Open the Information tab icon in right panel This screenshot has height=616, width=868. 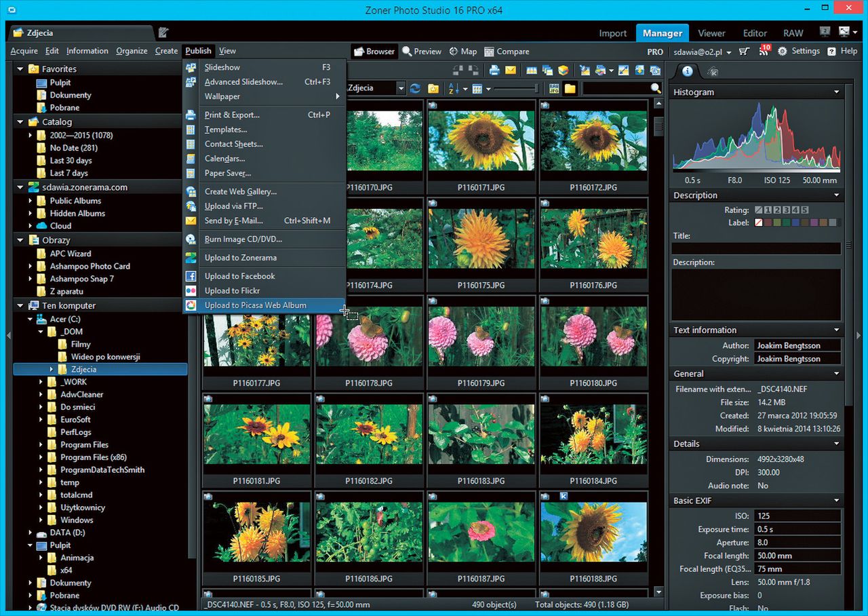(x=688, y=71)
